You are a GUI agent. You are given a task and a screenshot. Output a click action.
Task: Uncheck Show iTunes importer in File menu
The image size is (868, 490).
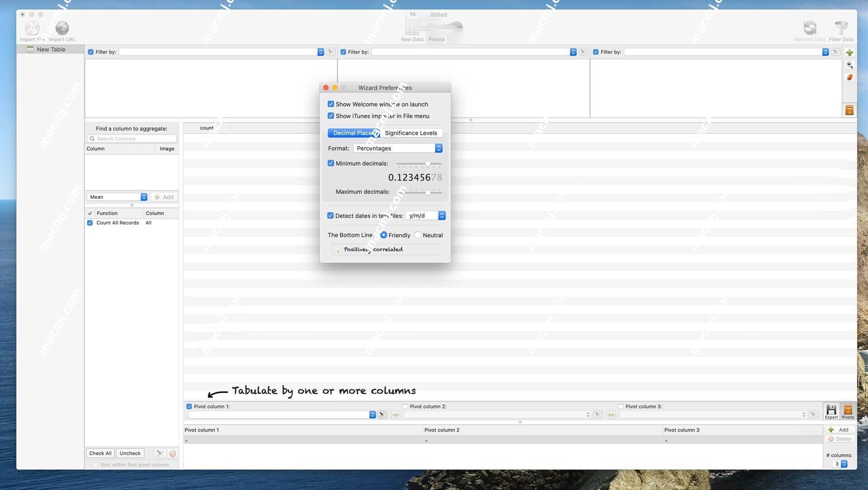[x=330, y=116]
